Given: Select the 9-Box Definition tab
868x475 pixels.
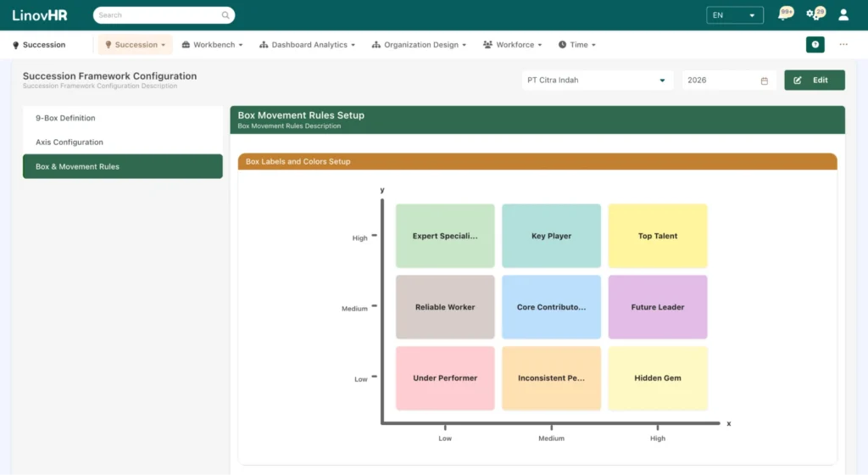Looking at the screenshot, I should [x=122, y=118].
